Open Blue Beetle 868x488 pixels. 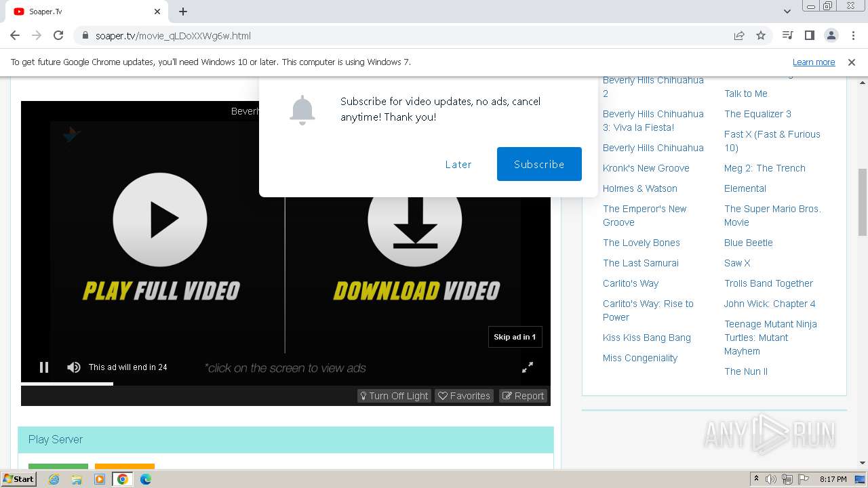click(749, 243)
